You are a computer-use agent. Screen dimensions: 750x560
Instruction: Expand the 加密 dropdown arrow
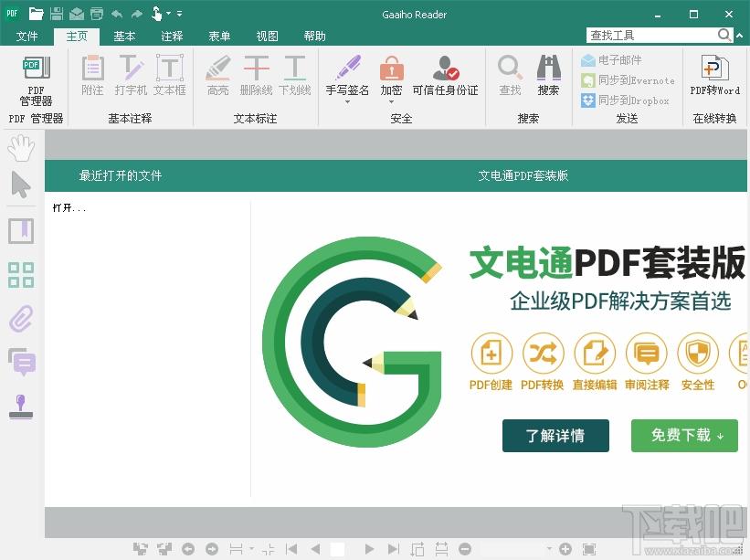point(391,101)
